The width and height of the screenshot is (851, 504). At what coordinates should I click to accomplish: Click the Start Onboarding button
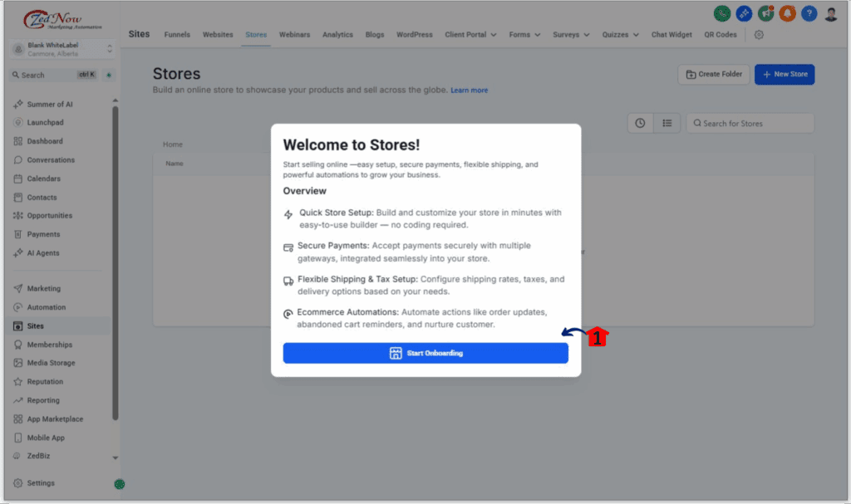click(425, 353)
